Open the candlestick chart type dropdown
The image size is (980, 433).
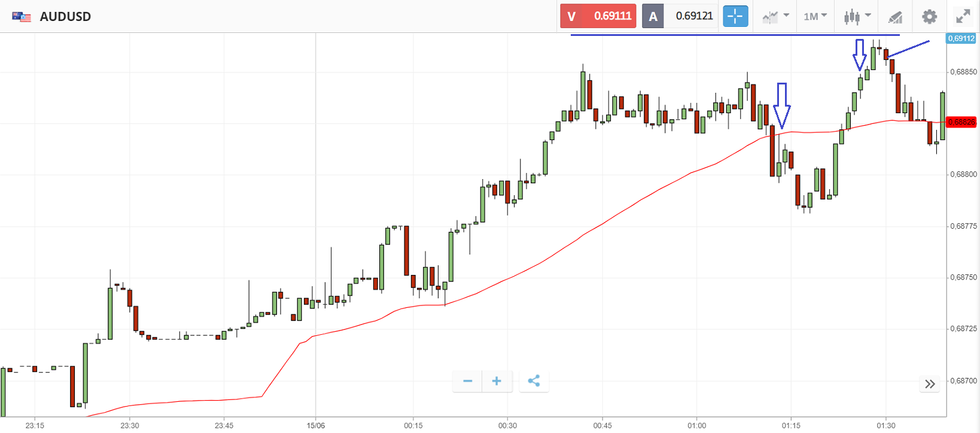pos(857,16)
